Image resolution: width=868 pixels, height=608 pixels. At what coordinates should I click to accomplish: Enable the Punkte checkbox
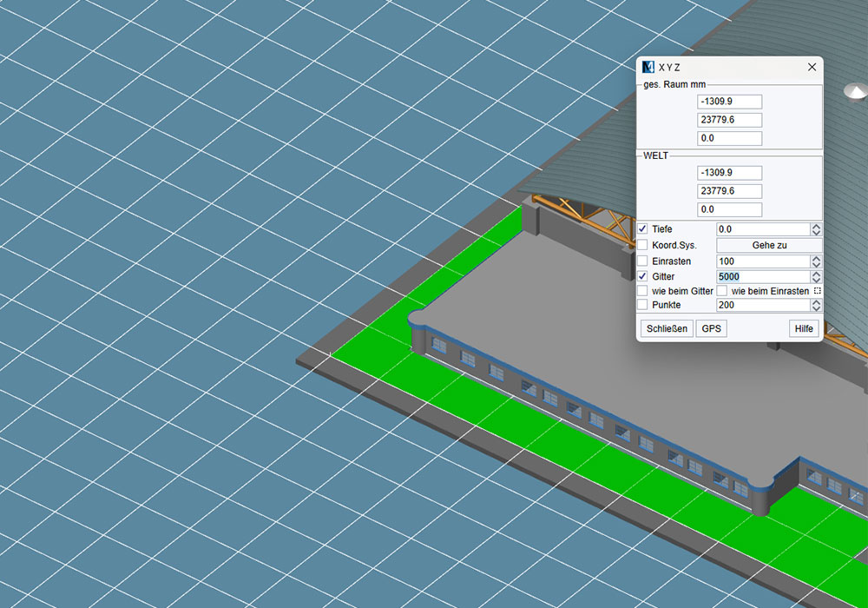click(642, 305)
